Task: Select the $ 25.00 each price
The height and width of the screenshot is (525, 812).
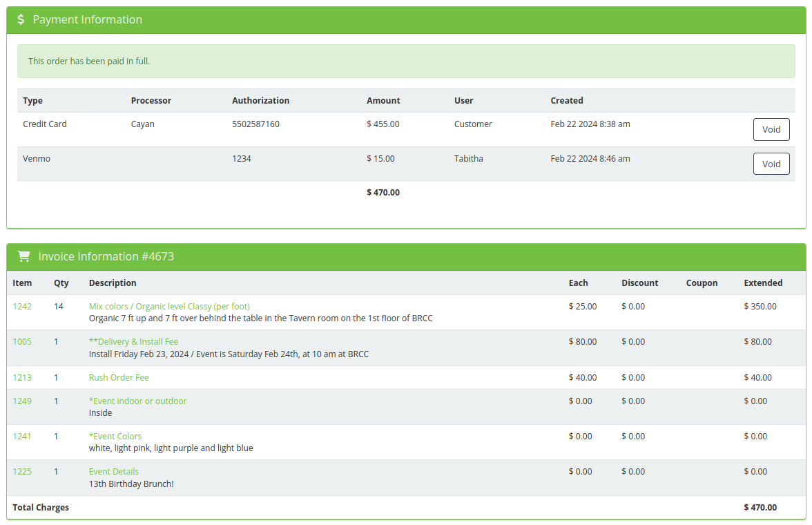Action: point(583,306)
